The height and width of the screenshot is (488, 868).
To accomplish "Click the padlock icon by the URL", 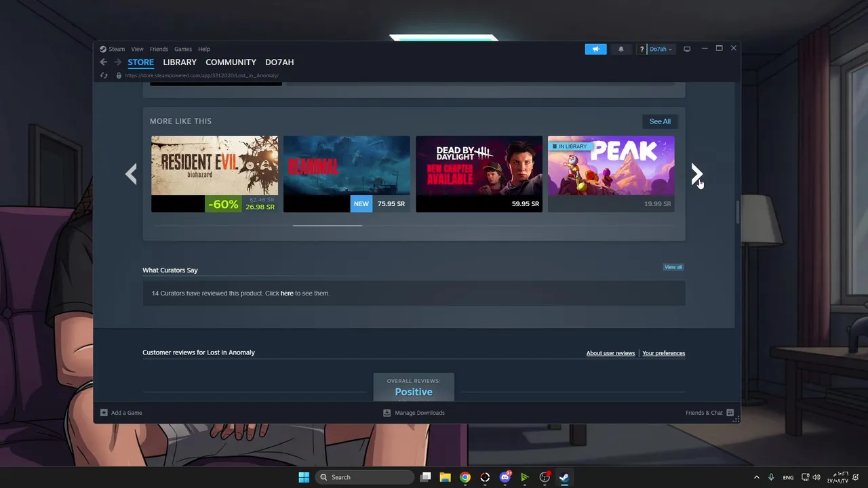I will [x=119, y=75].
